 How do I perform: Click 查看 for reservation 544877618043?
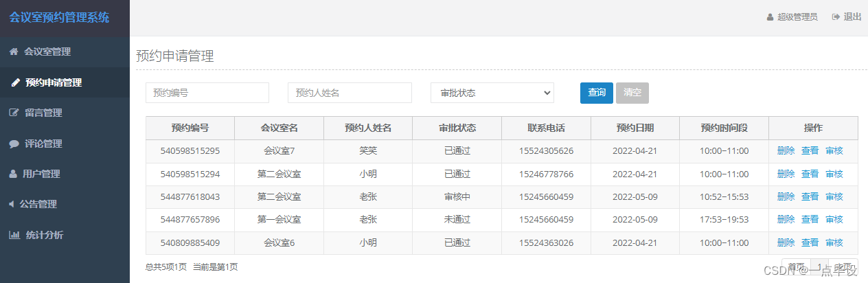(810, 197)
